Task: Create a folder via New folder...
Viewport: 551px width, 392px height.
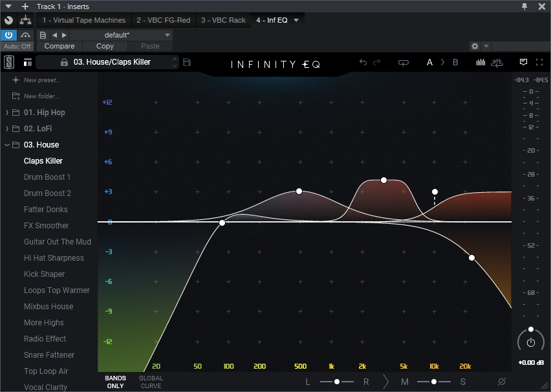Action: [41, 96]
